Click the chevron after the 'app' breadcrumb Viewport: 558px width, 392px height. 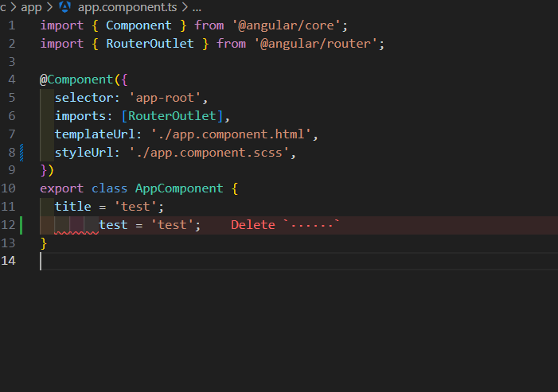click(49, 7)
